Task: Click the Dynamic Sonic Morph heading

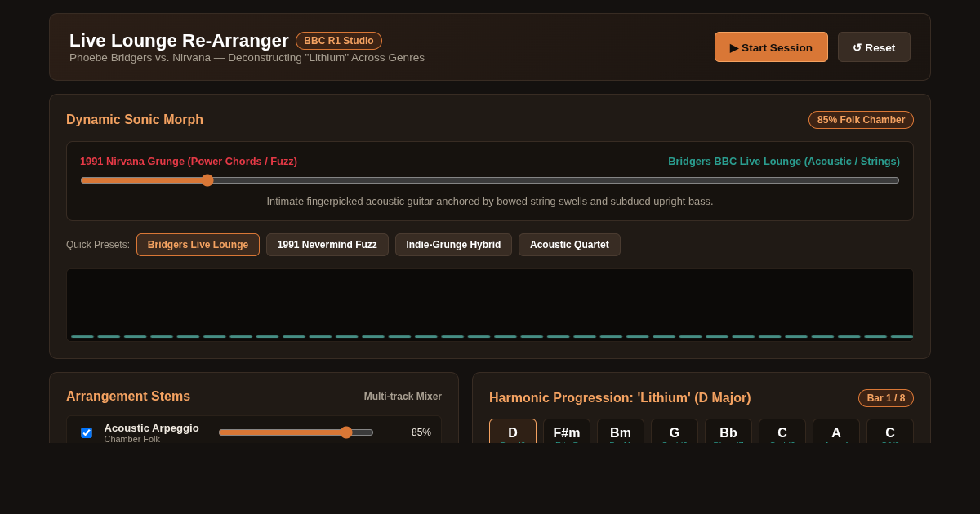Action: click(x=135, y=120)
